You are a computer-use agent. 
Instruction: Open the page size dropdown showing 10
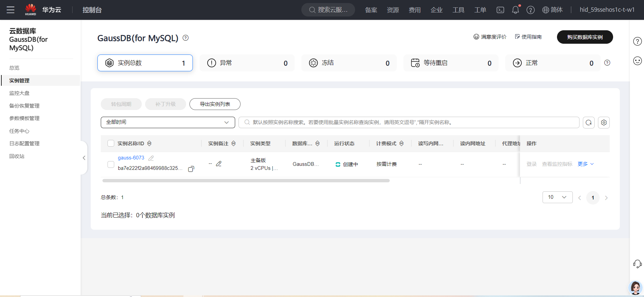(x=557, y=197)
